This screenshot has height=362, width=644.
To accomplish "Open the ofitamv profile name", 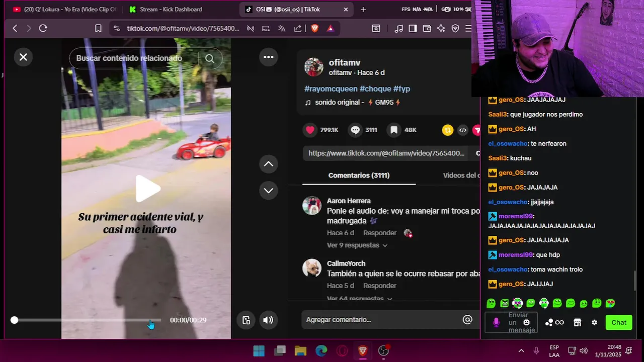I will click(345, 63).
